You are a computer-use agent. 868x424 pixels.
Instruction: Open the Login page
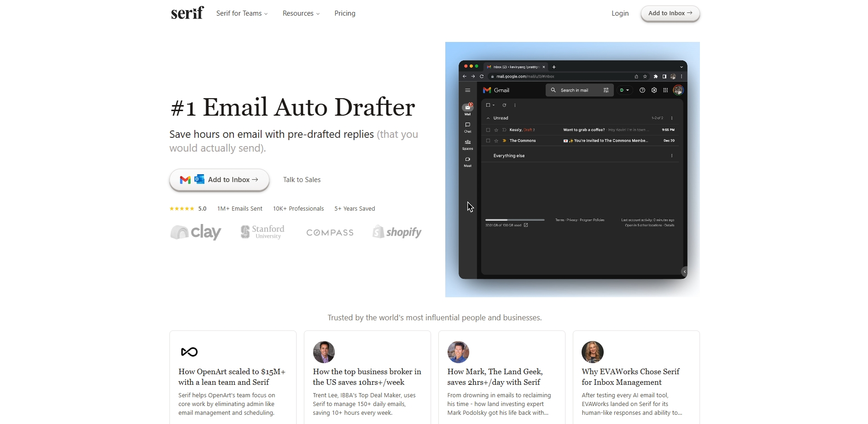[620, 13]
